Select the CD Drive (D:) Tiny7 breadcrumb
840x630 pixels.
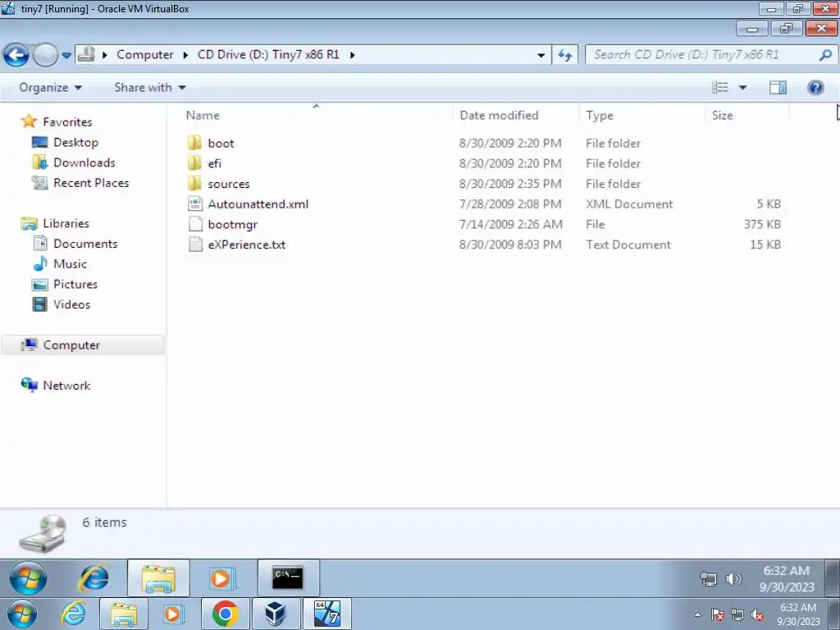point(268,55)
